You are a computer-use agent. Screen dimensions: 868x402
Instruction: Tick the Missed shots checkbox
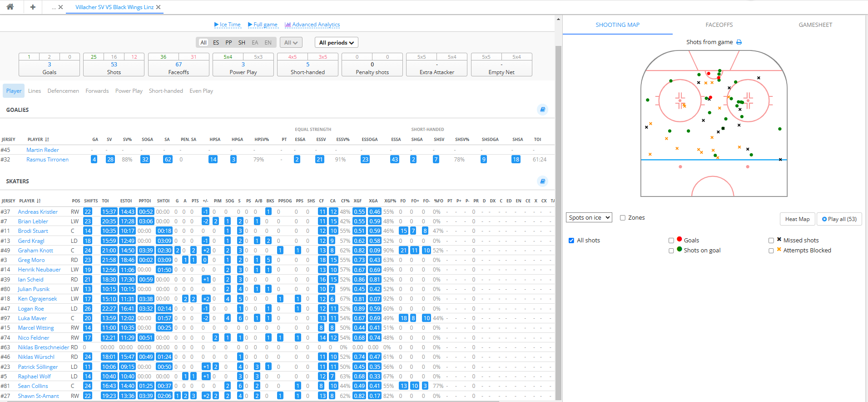point(771,241)
